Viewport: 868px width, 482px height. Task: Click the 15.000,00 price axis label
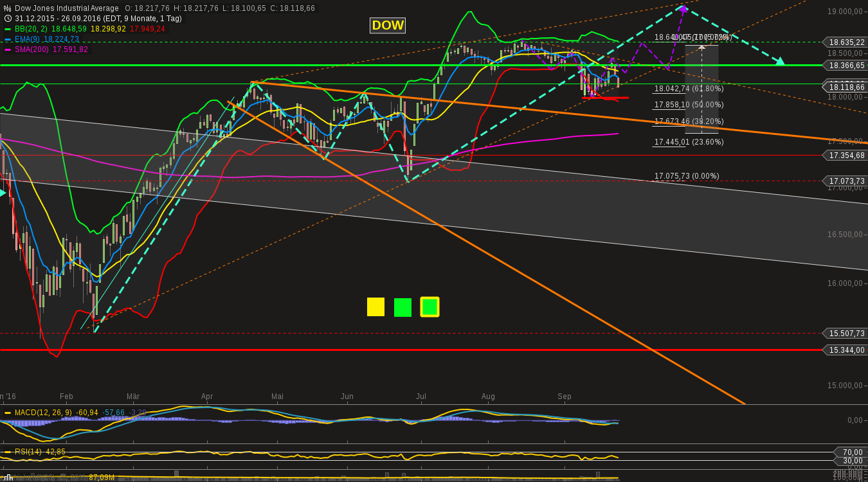[845, 386]
